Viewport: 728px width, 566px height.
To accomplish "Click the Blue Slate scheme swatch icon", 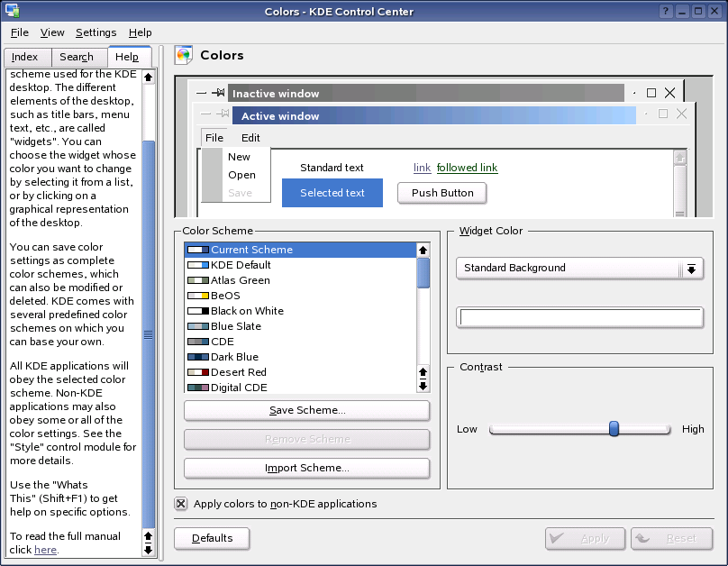I will [x=198, y=326].
